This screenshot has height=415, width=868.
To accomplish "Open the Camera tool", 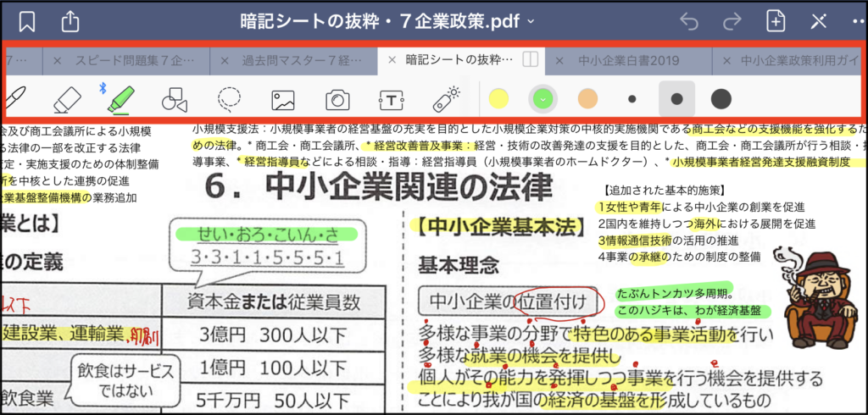I will click(x=337, y=100).
